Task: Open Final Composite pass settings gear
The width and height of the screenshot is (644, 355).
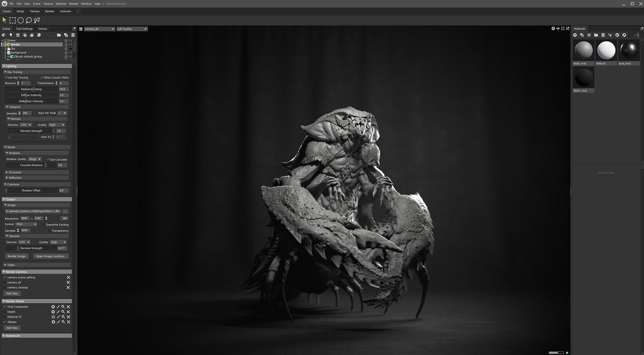Action: tap(53, 307)
